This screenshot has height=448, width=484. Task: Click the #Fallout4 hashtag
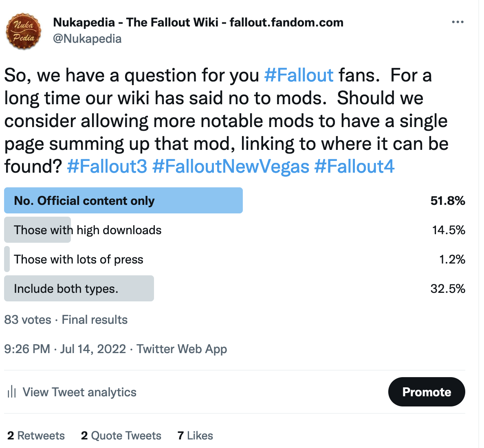pos(354,167)
